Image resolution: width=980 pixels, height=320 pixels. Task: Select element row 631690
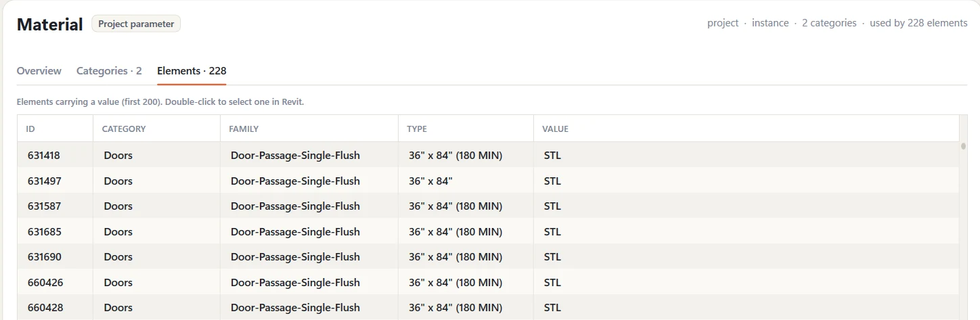pyautogui.click(x=488, y=256)
